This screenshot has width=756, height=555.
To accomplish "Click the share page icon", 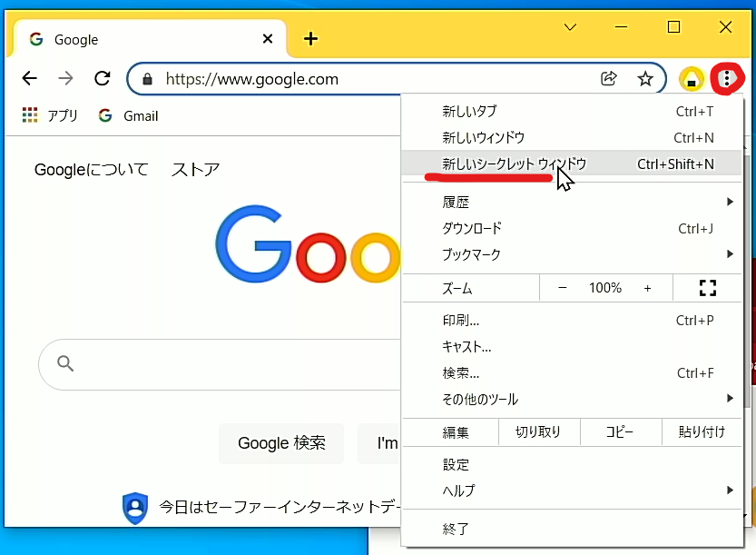I will coord(608,78).
